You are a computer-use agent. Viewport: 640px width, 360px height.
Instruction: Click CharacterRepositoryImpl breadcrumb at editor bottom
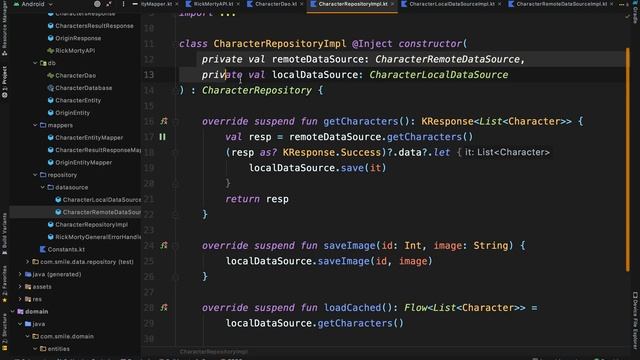213,351
